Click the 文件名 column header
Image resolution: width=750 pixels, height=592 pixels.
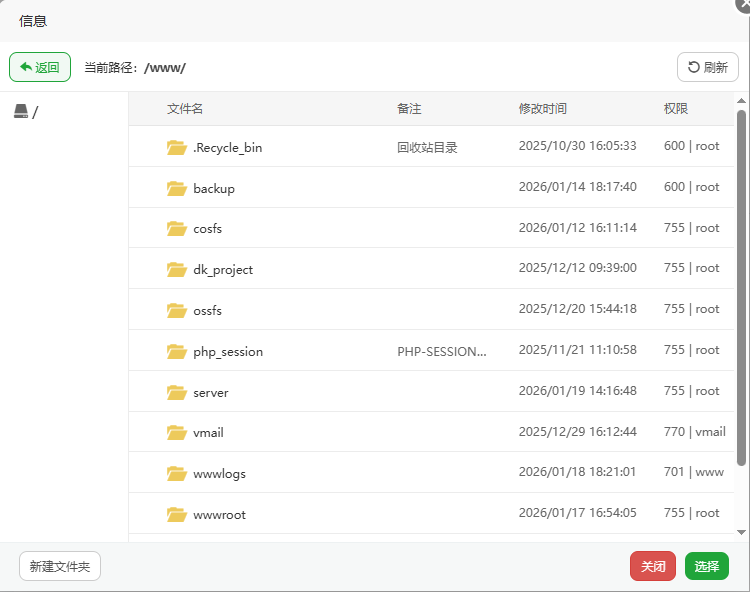pyautogui.click(x=185, y=109)
